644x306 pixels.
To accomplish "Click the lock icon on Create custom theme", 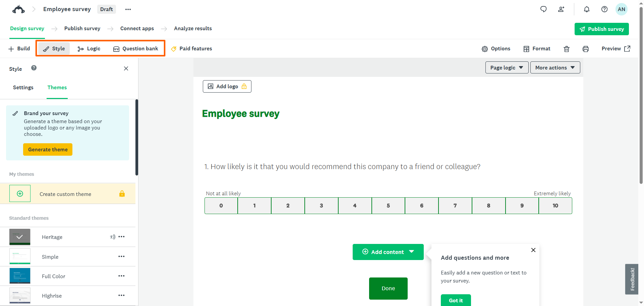I will 122,194.
